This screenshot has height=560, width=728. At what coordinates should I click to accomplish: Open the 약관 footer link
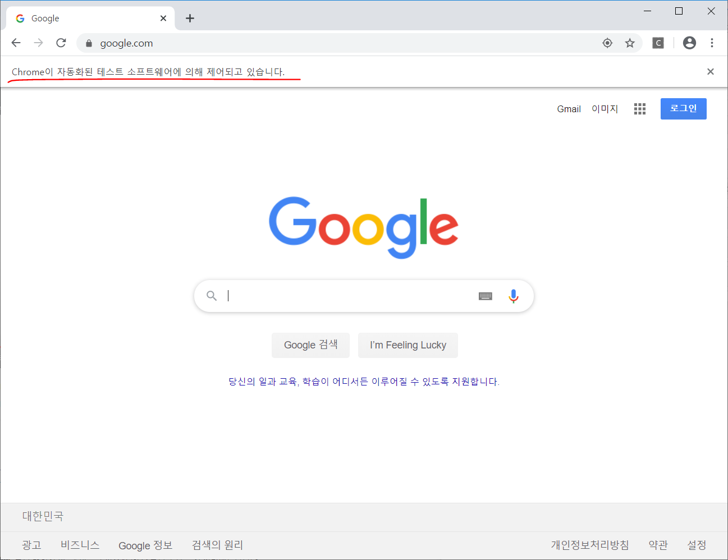pos(658,545)
